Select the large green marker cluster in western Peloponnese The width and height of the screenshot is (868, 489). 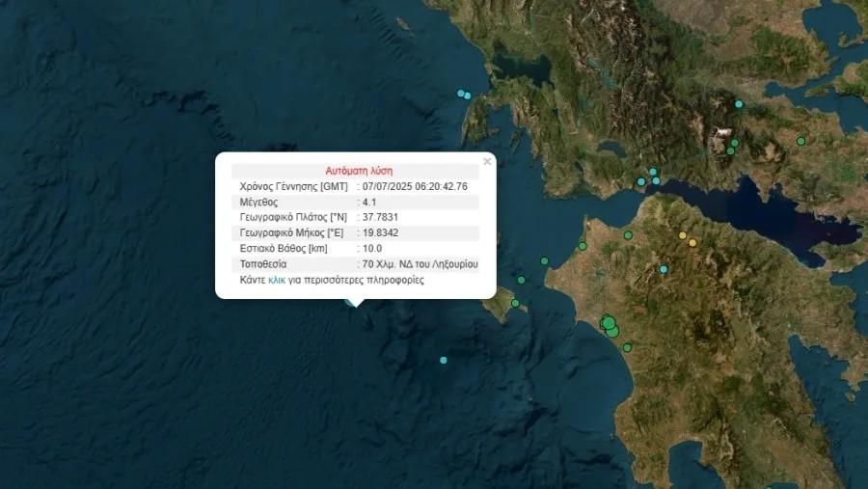[x=608, y=323]
